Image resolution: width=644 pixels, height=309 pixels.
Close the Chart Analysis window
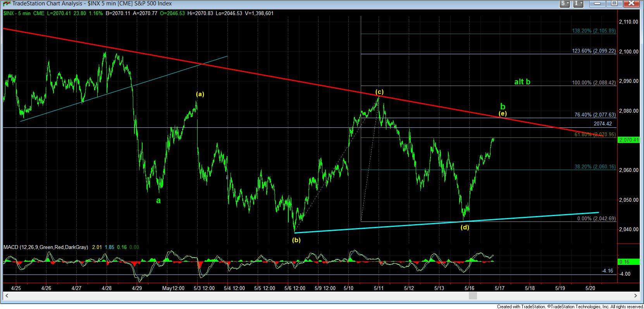click(x=632, y=3)
